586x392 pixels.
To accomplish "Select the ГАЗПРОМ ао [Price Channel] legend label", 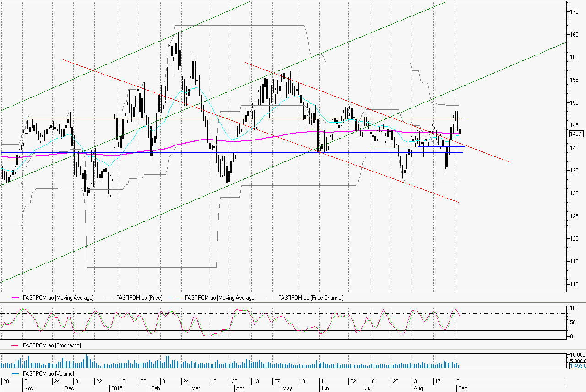I will (x=310, y=298).
